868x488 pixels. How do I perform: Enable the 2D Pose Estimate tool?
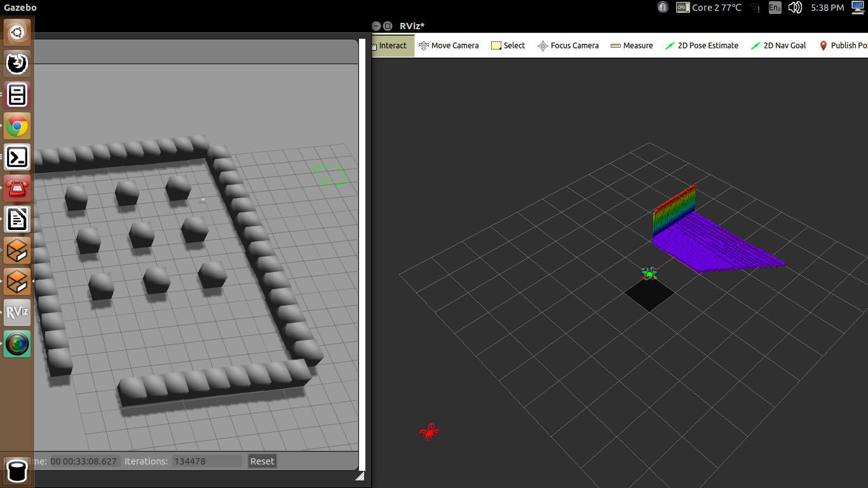click(x=702, y=46)
